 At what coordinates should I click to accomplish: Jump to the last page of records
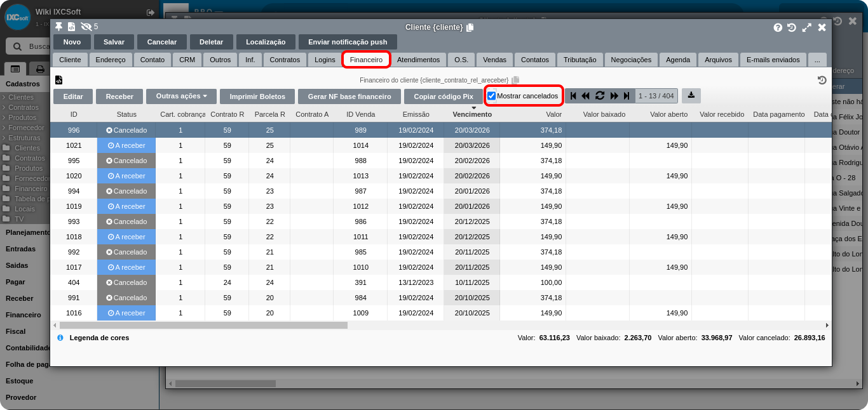point(627,96)
